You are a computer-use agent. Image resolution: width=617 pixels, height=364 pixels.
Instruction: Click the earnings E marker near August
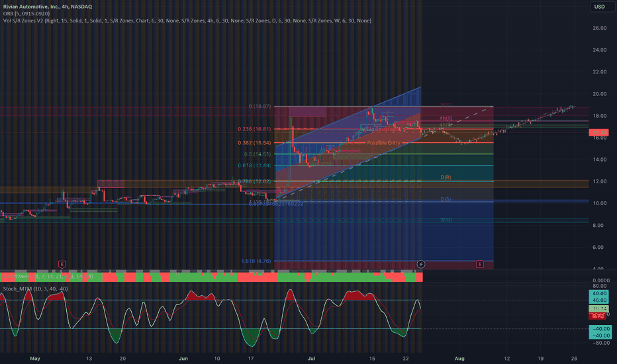(x=480, y=264)
